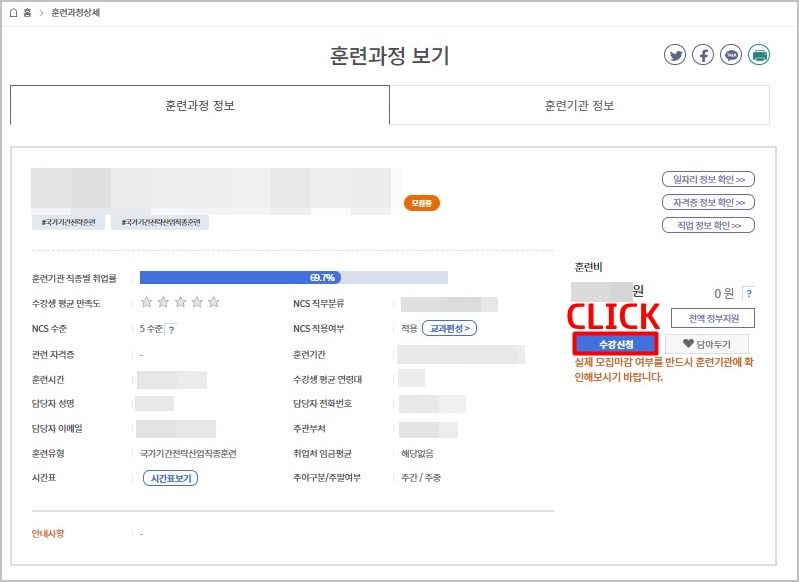The width and height of the screenshot is (799, 582).
Task: Click the 훈련과정상세 breadcrumb
Action: point(75,13)
